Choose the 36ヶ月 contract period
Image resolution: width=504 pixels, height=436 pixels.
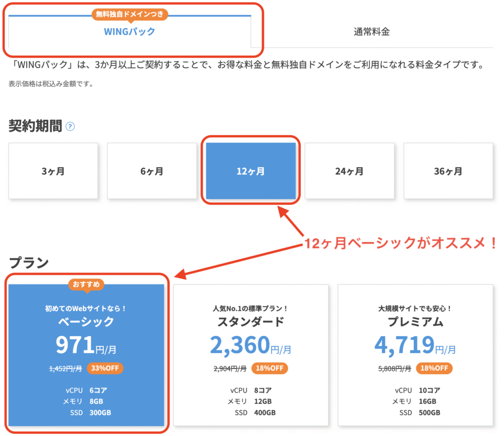pyautogui.click(x=448, y=171)
